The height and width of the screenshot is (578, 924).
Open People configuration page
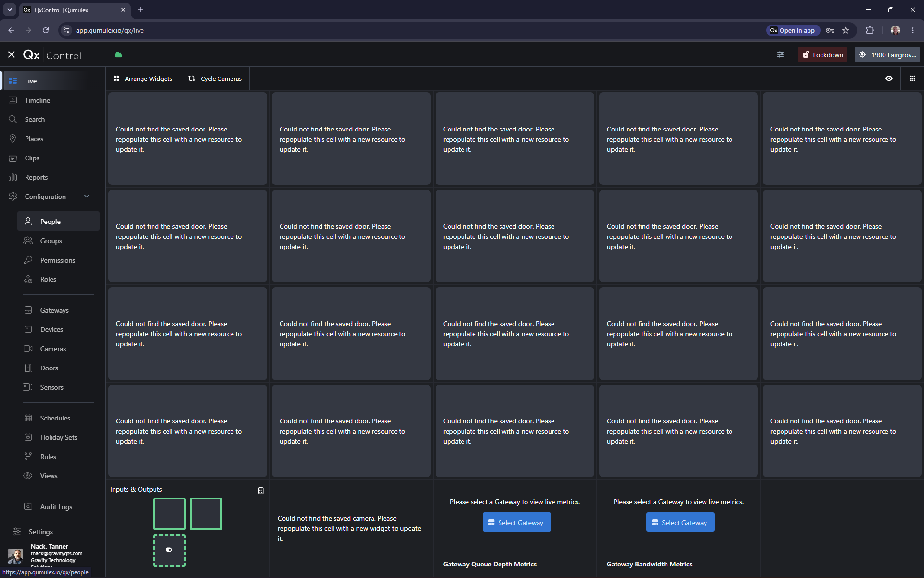point(58,222)
